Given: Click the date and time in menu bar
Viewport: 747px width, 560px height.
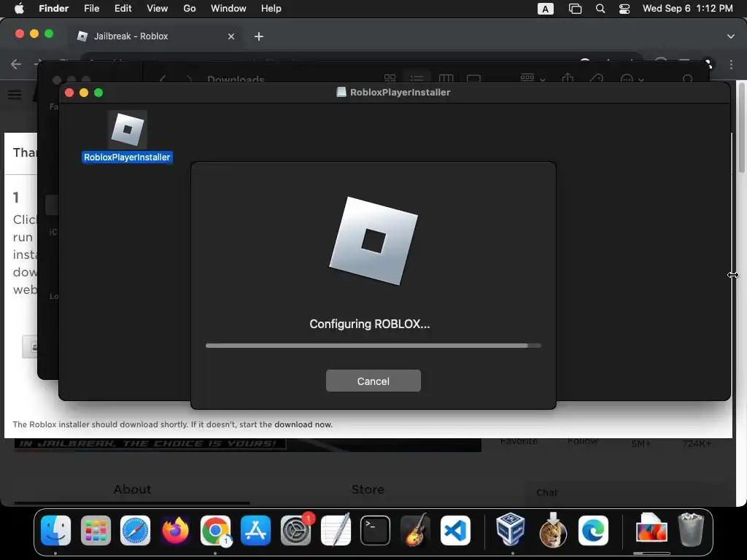Looking at the screenshot, I should [x=687, y=9].
